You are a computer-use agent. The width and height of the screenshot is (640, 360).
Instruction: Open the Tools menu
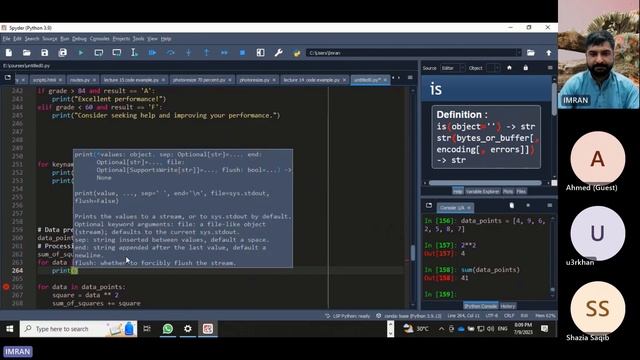click(138, 39)
